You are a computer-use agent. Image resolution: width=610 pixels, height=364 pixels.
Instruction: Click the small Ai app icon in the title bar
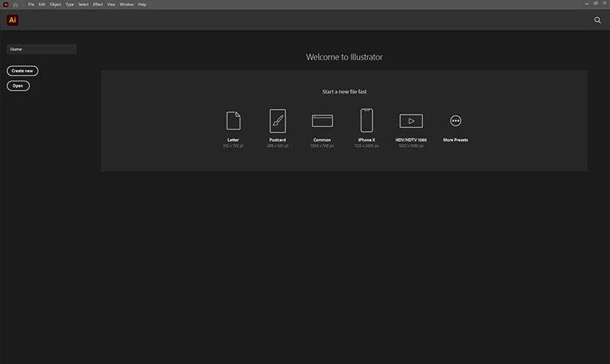6,5
